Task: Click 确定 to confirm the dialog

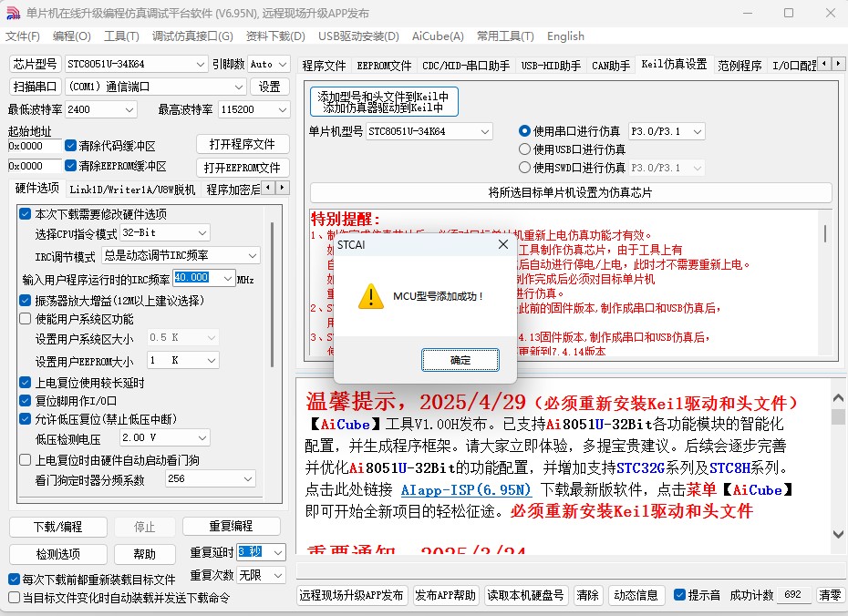Action: pyautogui.click(x=460, y=360)
